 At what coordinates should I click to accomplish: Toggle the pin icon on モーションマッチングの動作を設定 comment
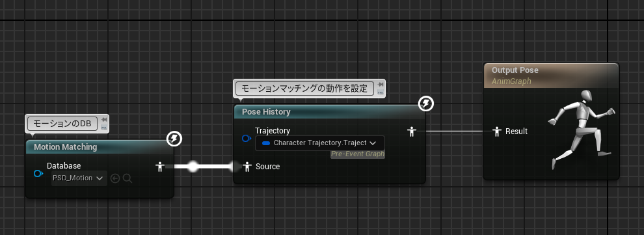point(381,84)
